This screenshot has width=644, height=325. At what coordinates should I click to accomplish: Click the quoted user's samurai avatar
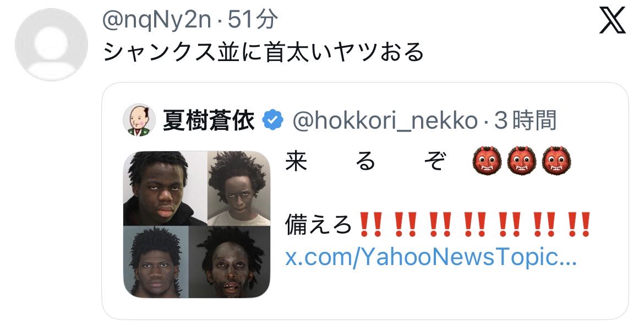click(x=139, y=120)
